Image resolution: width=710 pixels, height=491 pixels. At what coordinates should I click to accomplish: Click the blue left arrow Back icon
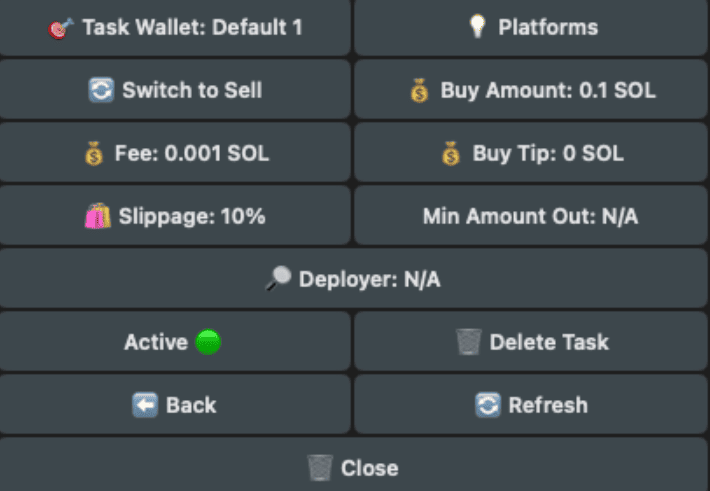coord(145,404)
